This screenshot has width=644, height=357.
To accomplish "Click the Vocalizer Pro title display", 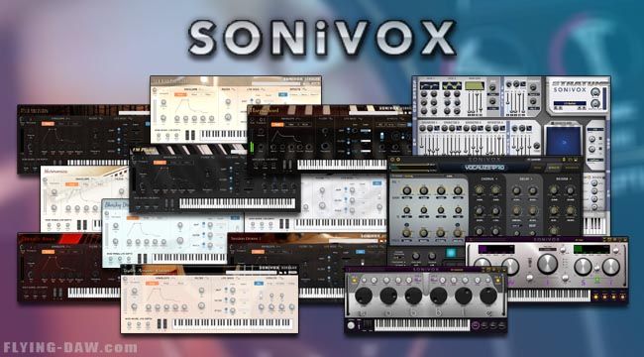I will (x=485, y=168).
